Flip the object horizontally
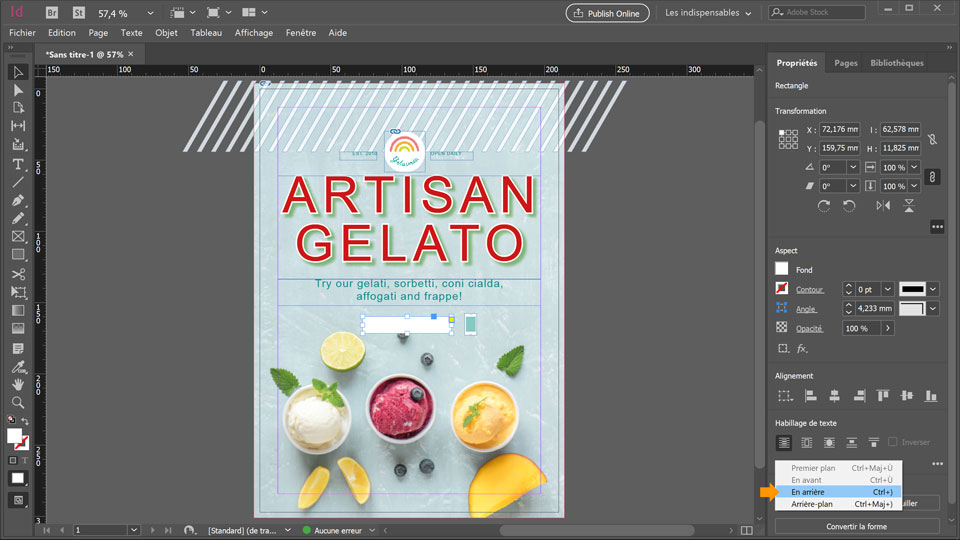 [882, 206]
